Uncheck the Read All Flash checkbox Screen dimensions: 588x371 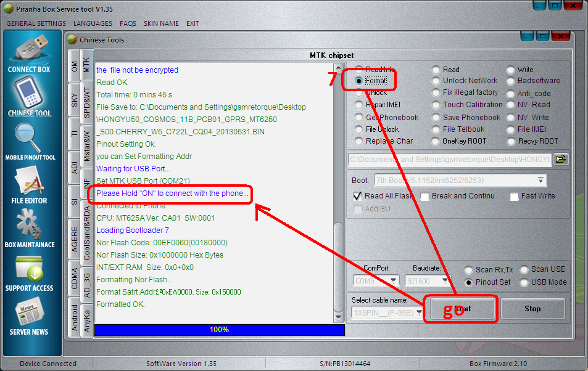(357, 197)
